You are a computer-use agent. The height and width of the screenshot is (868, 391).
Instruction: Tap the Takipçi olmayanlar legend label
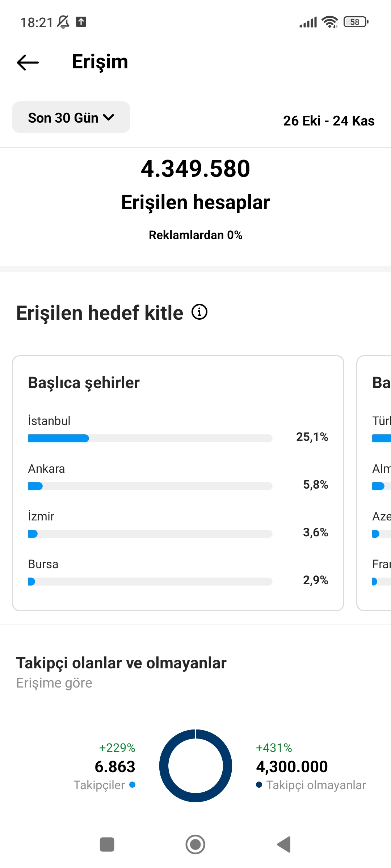(x=316, y=785)
